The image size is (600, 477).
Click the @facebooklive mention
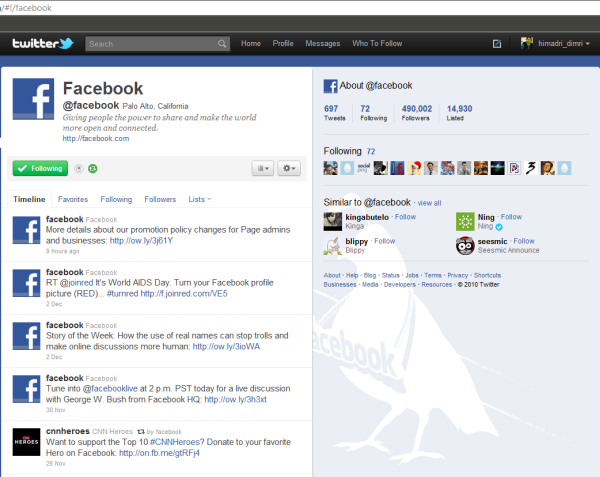tap(110, 389)
